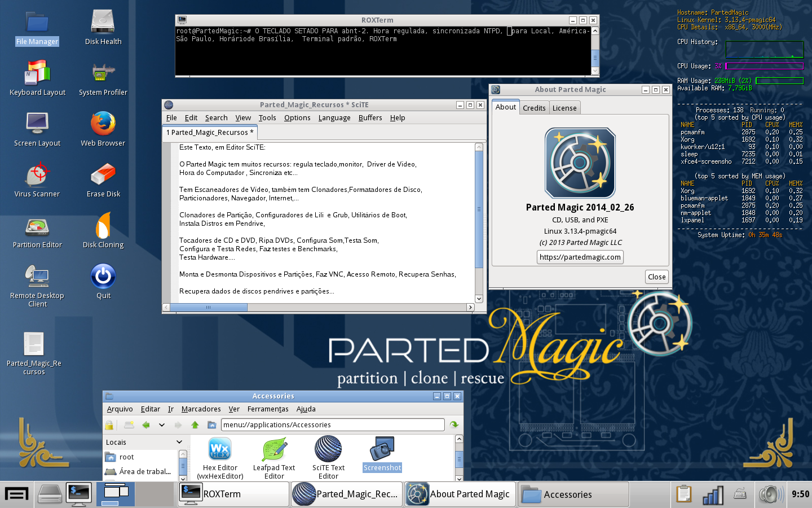Click the SciTE horizontal scrollbar thumb

(x=209, y=307)
